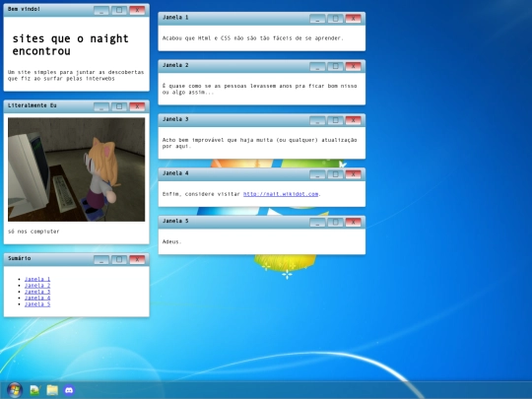This screenshot has height=399, width=532.
Task: Click the "Bem vindo!" title bar text
Action: pyautogui.click(x=24, y=9)
